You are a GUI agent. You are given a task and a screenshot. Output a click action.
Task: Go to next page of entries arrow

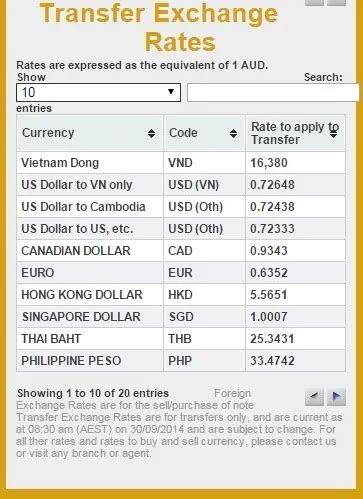pyautogui.click(x=336, y=396)
